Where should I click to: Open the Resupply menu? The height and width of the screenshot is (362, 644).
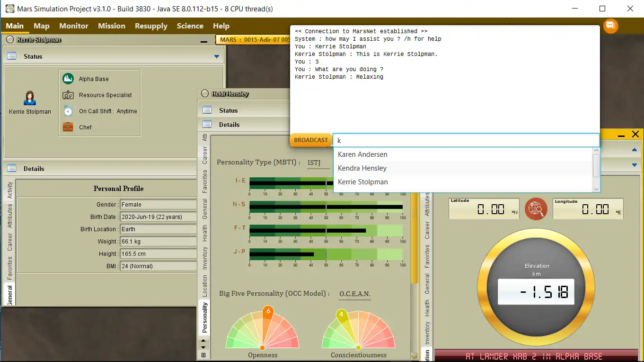pyautogui.click(x=151, y=26)
